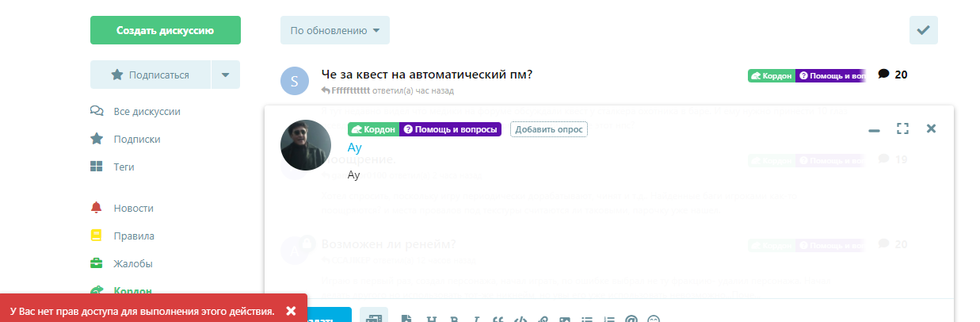
Task: Click the Жалобы briefcase icon
Action: [x=97, y=263]
